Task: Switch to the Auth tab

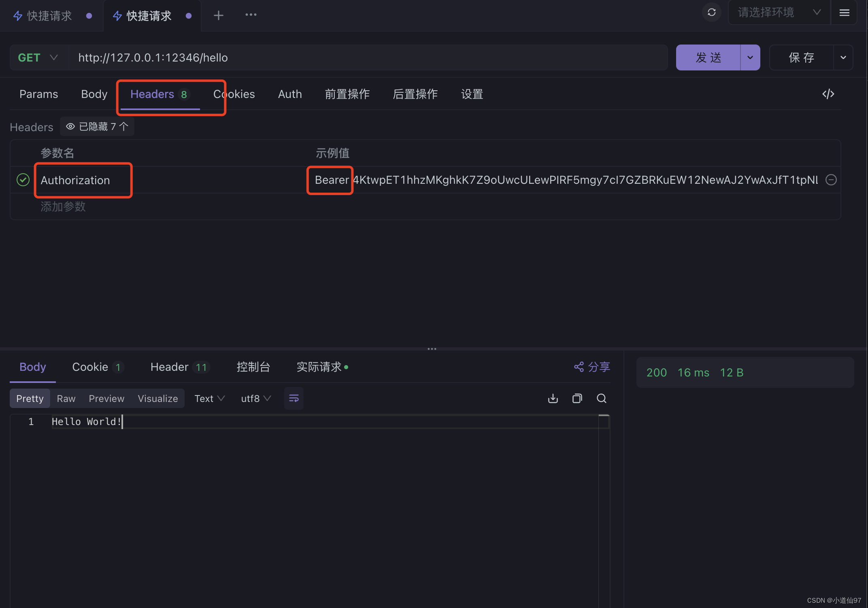Action: tap(290, 94)
